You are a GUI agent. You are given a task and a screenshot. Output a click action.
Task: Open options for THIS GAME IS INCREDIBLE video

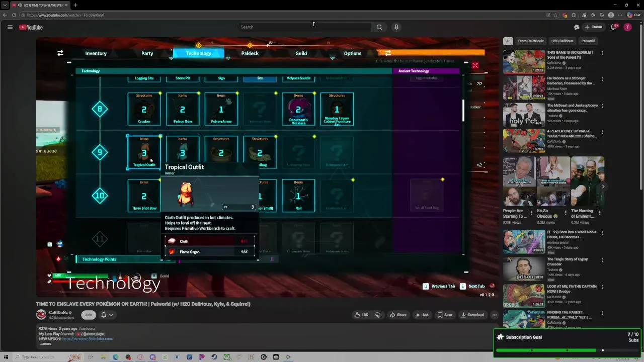coord(602,53)
